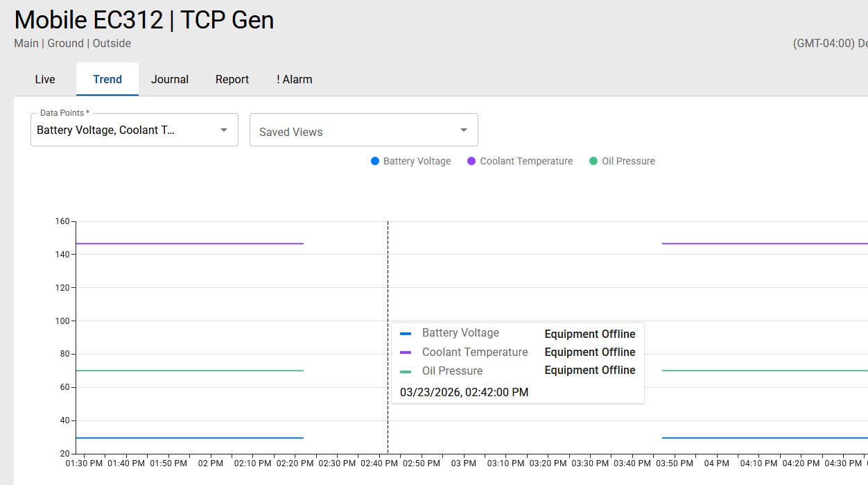Click the dashed vertical time cursor in chart

click(x=388, y=278)
